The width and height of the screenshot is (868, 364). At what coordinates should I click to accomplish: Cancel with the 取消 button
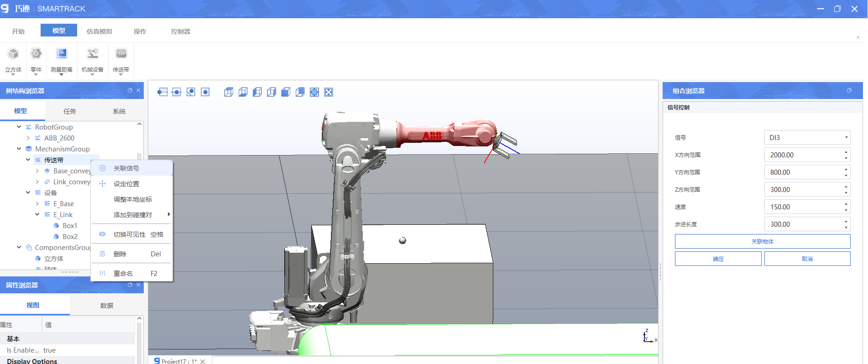[807, 259]
